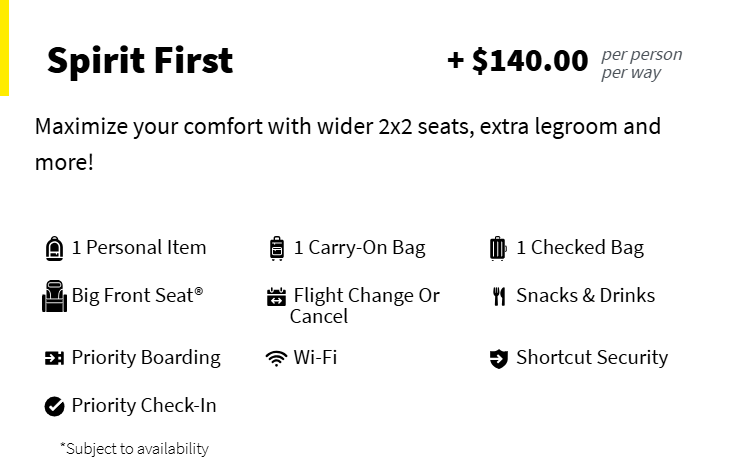Click the Subject to availability note

[x=134, y=448]
